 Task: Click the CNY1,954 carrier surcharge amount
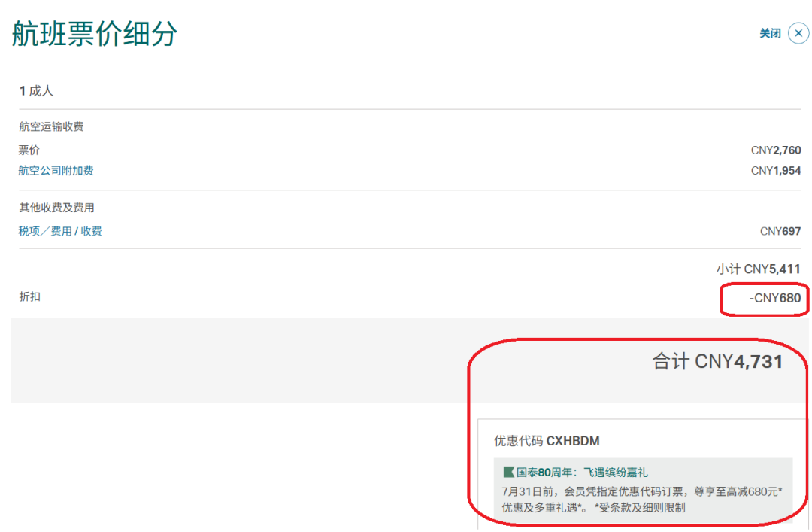click(x=776, y=171)
